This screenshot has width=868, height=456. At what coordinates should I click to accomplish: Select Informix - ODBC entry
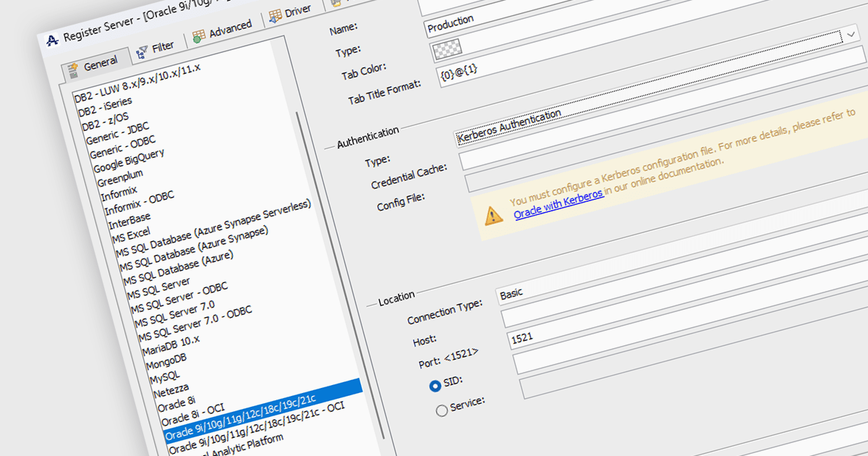point(139,203)
